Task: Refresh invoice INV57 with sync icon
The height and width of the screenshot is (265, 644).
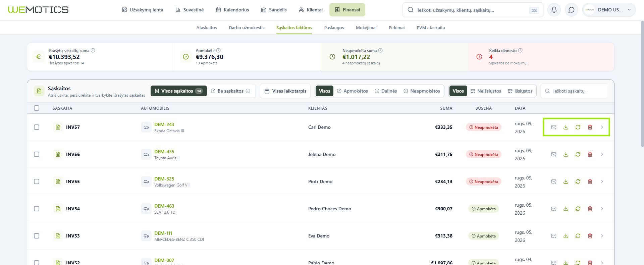Action: click(x=578, y=127)
